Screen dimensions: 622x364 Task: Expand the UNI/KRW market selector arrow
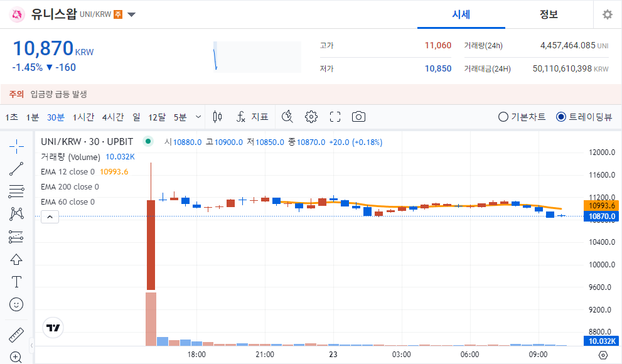[131, 14]
